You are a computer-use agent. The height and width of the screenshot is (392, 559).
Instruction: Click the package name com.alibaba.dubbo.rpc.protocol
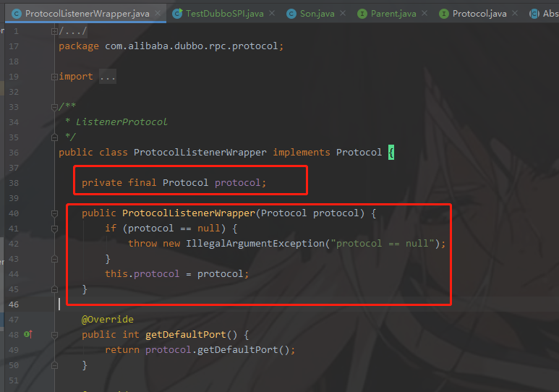(x=191, y=46)
